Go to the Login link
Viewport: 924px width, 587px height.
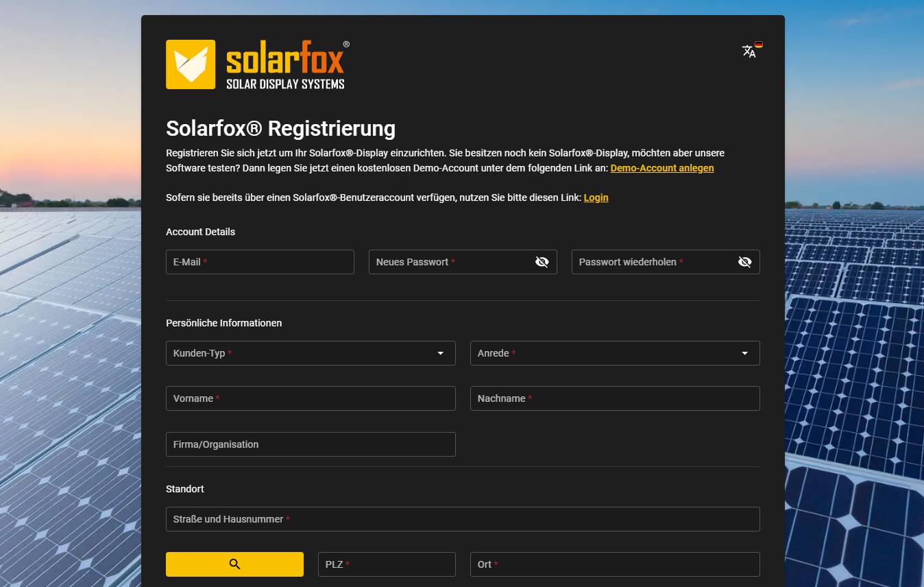(x=596, y=197)
